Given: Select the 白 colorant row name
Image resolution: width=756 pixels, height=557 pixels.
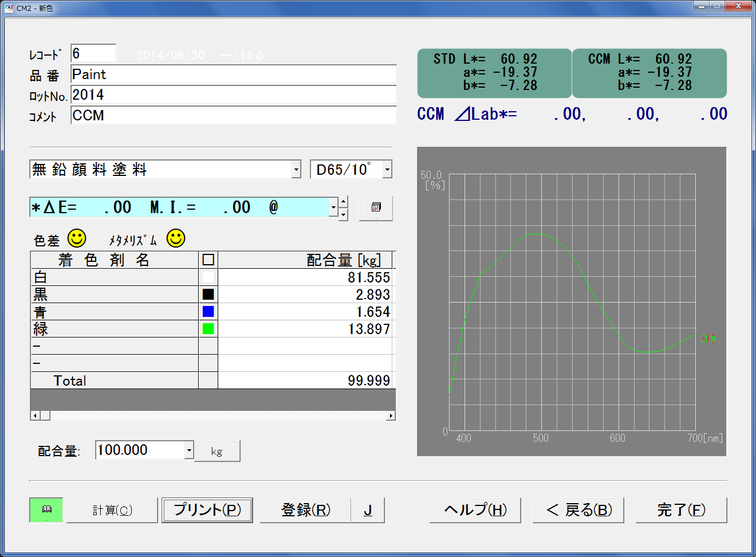Looking at the screenshot, I should click(115, 277).
